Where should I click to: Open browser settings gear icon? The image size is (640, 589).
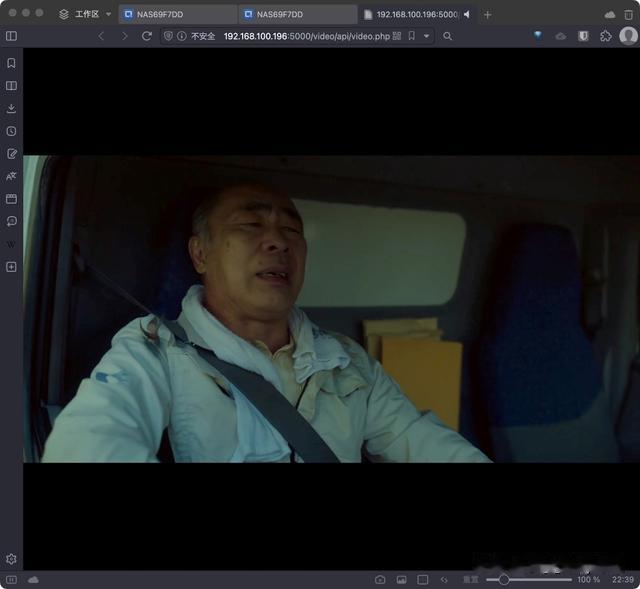[11, 559]
